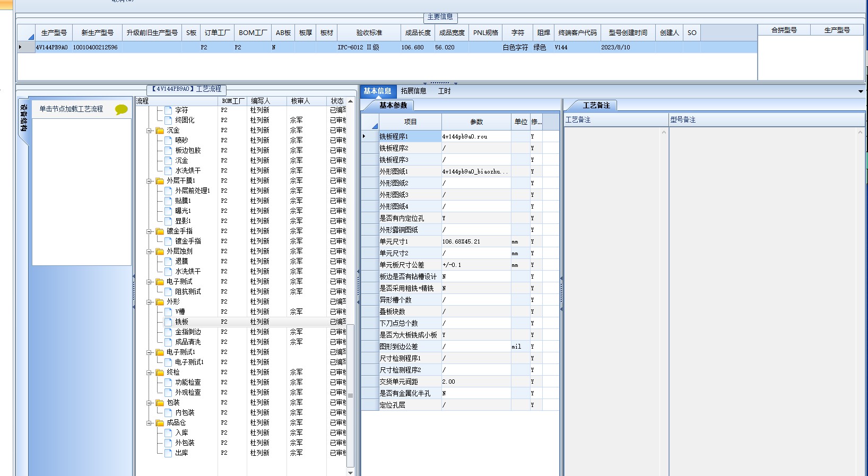Click the document icon beside 曝光1
868x476 pixels.
click(x=168, y=211)
